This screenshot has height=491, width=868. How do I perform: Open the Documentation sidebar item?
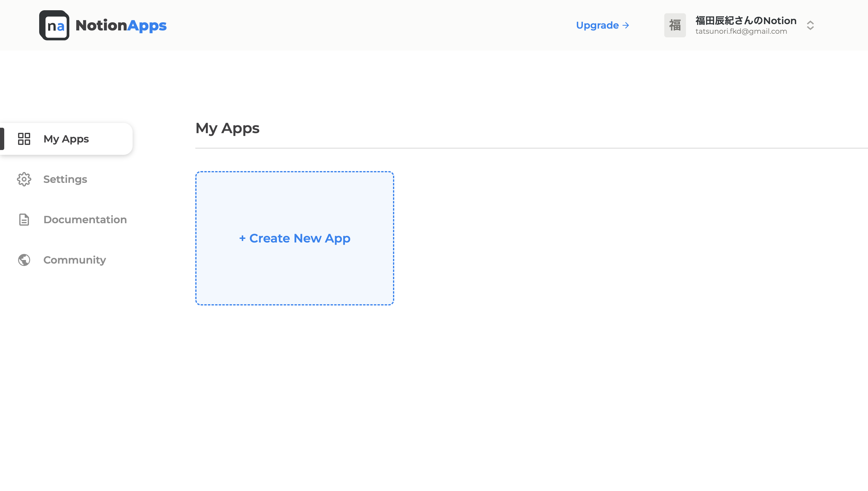[x=85, y=220]
